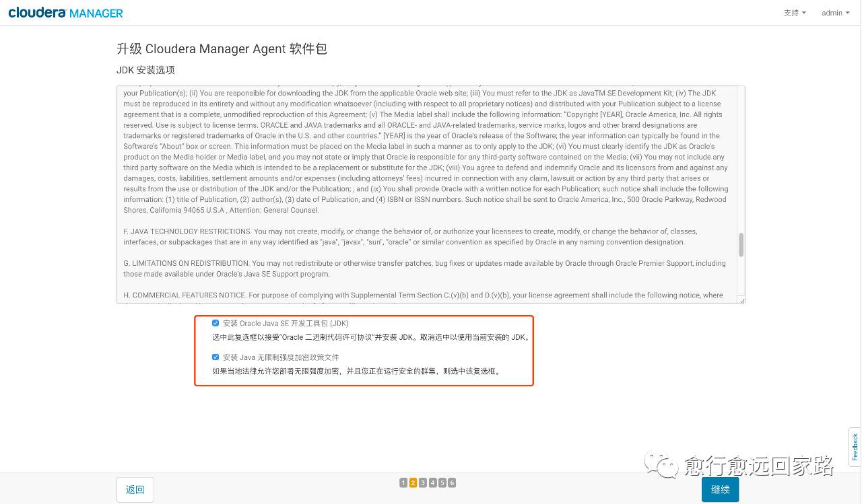
Task: Open the Feedback side tab
Action: 855,447
